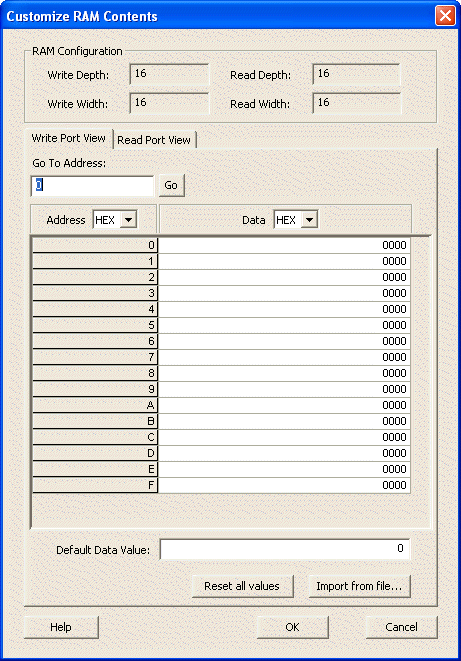The width and height of the screenshot is (461, 661).
Task: Select data cell for address 7
Action: (x=284, y=357)
